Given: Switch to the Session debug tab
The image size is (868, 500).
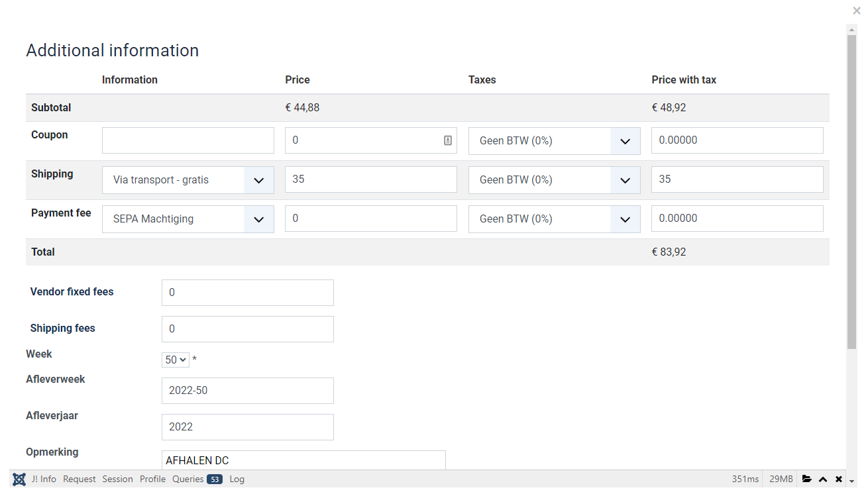Looking at the screenshot, I should point(117,479).
